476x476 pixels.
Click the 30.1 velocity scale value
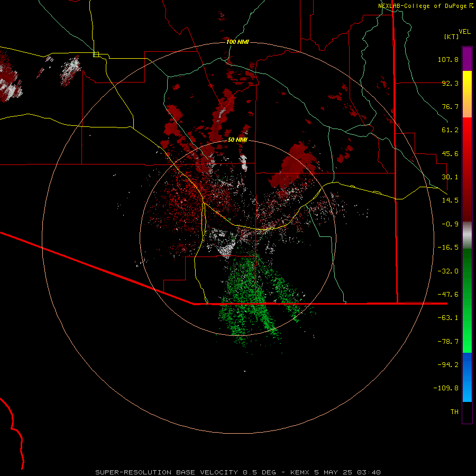tap(450, 177)
